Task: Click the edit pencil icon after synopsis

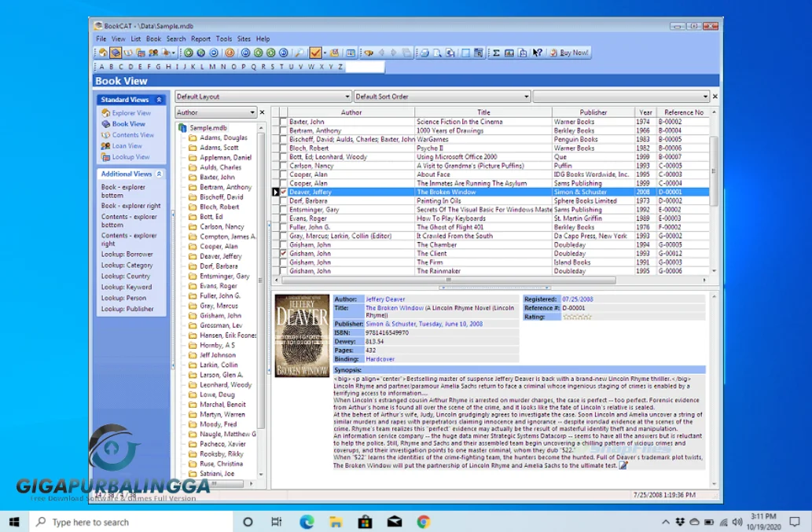Action: tap(623, 465)
